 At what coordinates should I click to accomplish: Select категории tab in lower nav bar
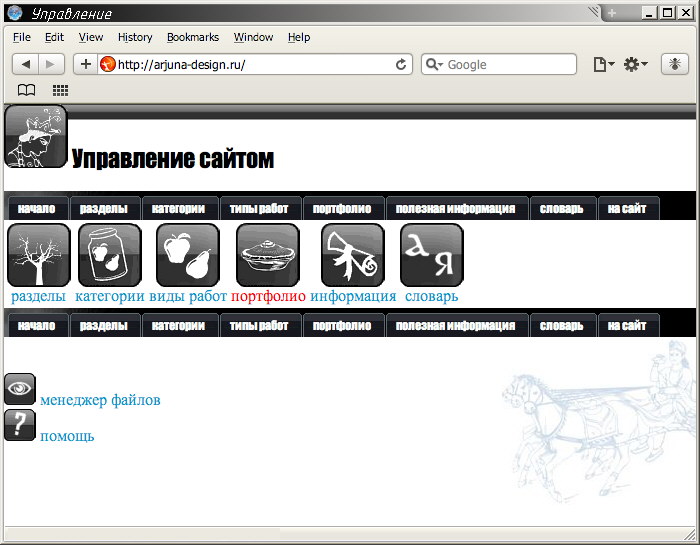click(x=179, y=325)
